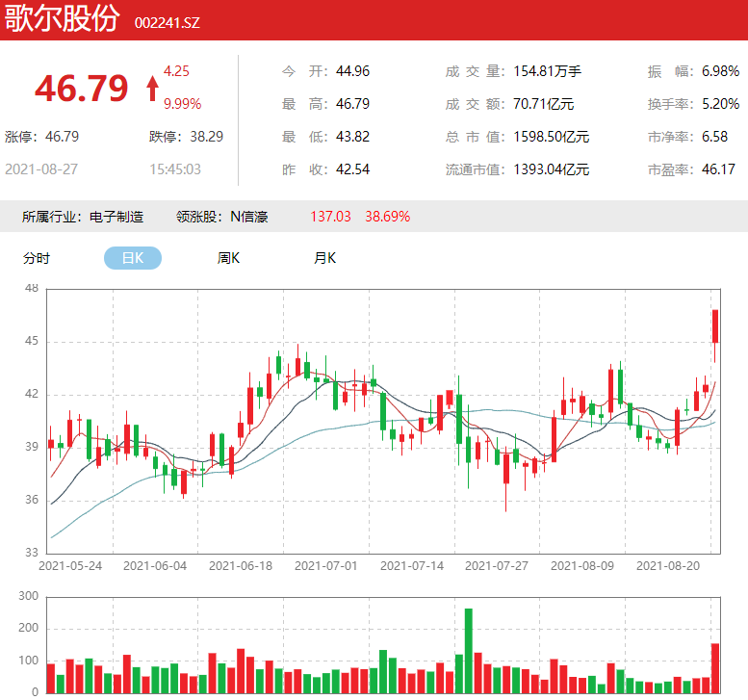The width and height of the screenshot is (748, 700).
Task: Click the x-axis date label 2021-08-20
Action: point(668,566)
